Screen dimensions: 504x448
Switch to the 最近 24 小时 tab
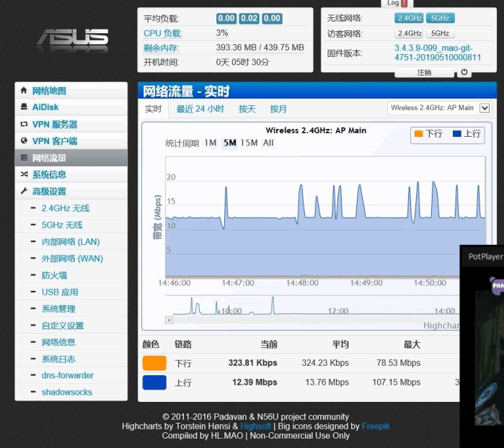(x=200, y=109)
